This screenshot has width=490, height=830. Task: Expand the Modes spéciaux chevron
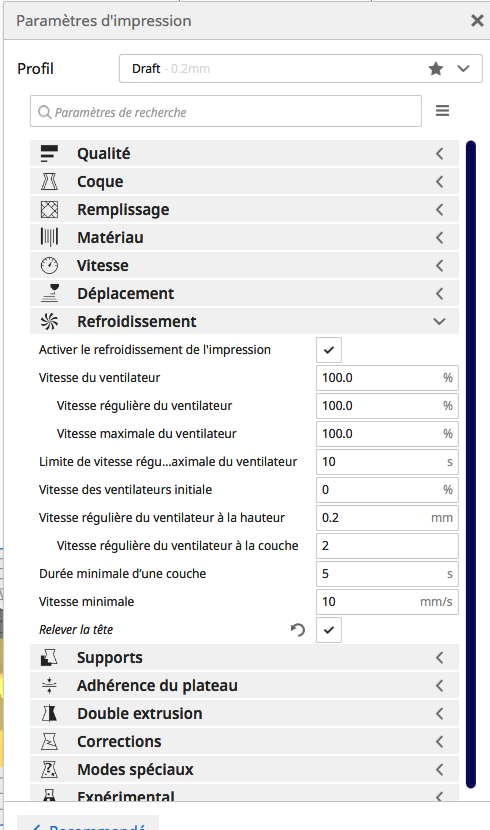tap(440, 770)
